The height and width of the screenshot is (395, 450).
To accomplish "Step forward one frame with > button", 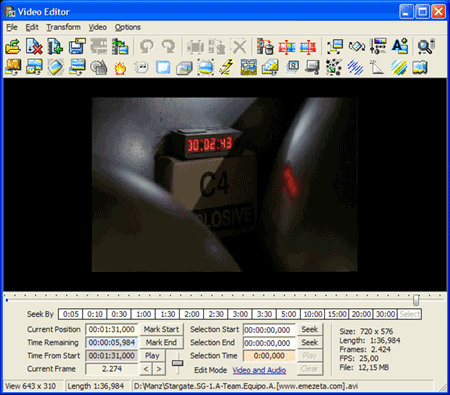I will (159, 369).
